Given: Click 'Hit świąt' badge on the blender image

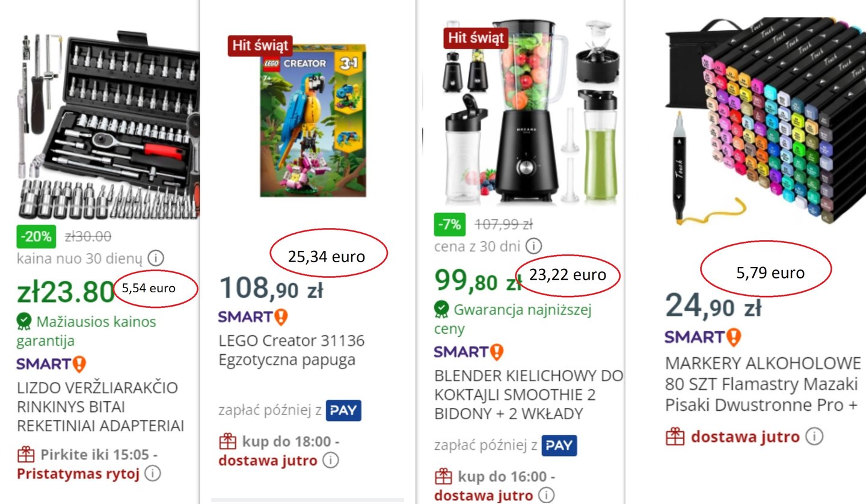Looking at the screenshot, I should (x=476, y=37).
